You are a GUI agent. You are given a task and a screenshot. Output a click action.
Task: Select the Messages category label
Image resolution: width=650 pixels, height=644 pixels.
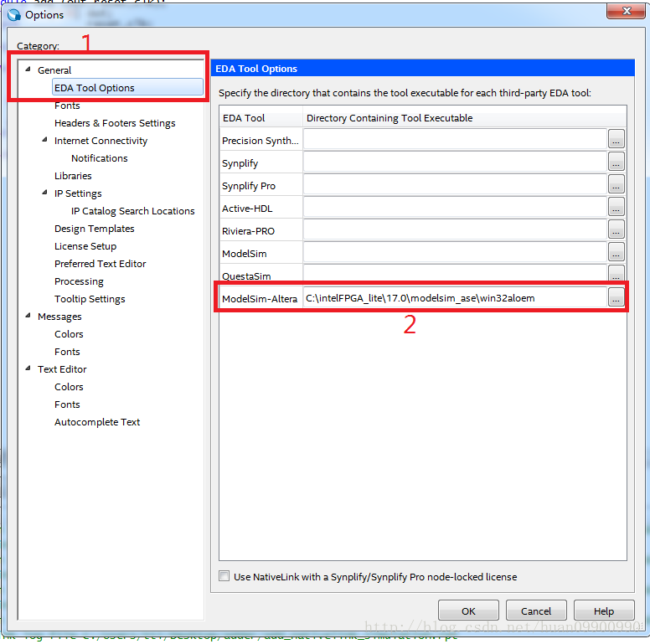click(x=59, y=317)
